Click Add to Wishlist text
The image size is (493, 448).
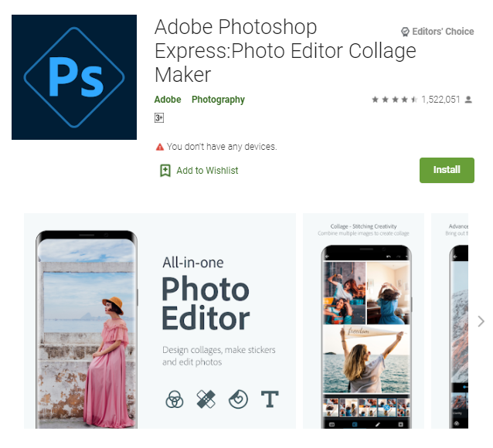[207, 171]
